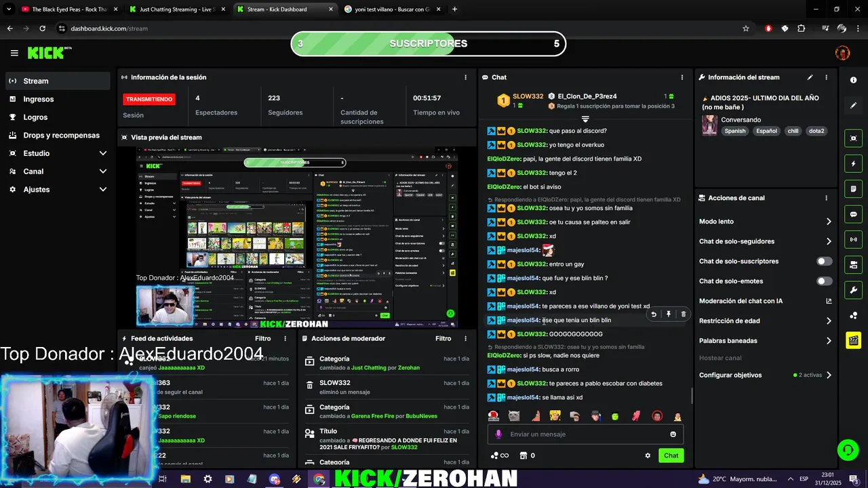Image resolution: width=868 pixels, height=488 pixels.
Task: Edit stream info with the pencil icon
Action: click(x=810, y=77)
